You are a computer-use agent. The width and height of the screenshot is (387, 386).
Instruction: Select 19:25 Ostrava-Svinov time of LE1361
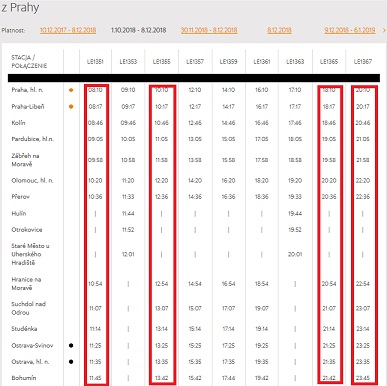[x=262, y=345]
